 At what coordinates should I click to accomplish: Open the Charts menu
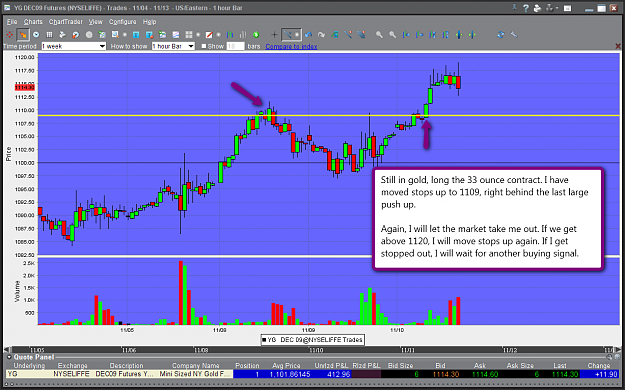33,22
